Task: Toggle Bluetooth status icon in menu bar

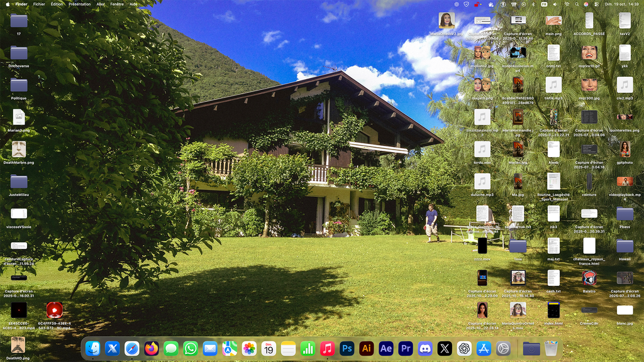Action: pos(533,4)
